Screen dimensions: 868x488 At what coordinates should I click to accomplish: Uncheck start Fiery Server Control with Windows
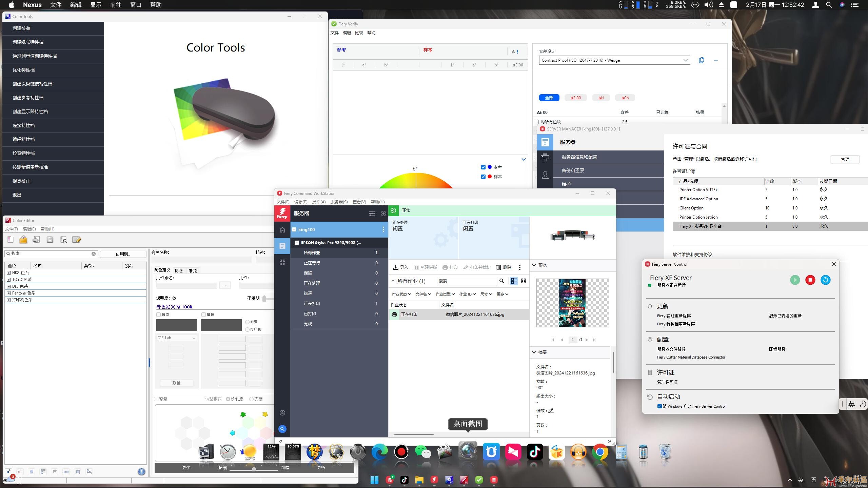[659, 406]
